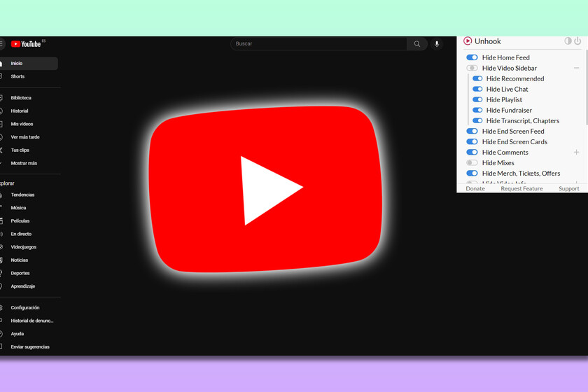Screen dimensions: 588x392
Task: Turn off Hide Comments switch
Action: pos(472,152)
